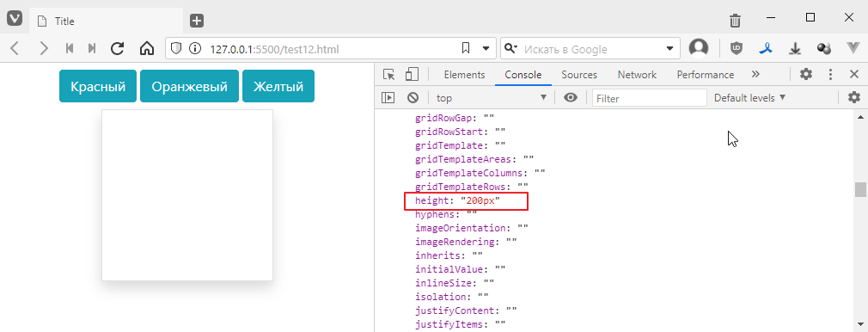Viewport: 868px width, 332px height.
Task: Open a new tab with plus icon
Action: tap(197, 21)
